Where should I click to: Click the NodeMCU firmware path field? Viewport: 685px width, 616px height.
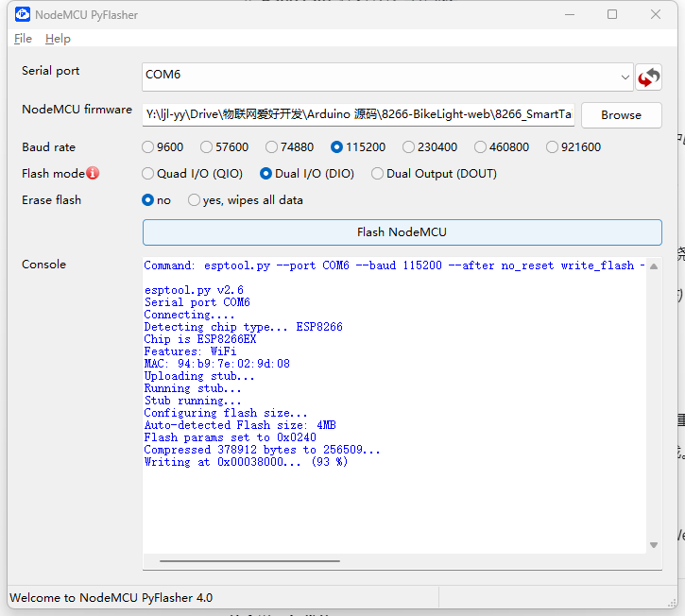[x=359, y=115]
